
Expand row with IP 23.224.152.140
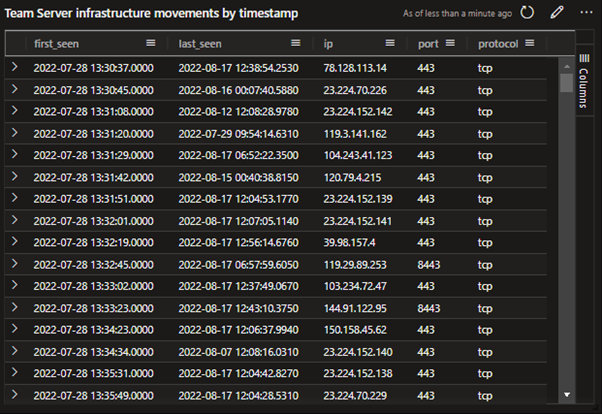click(15, 351)
